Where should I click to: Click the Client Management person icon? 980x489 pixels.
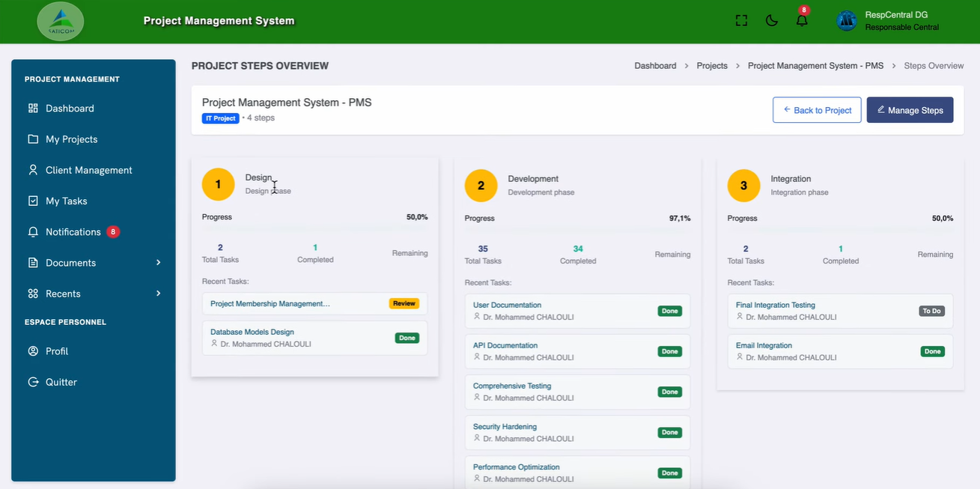pos(33,170)
